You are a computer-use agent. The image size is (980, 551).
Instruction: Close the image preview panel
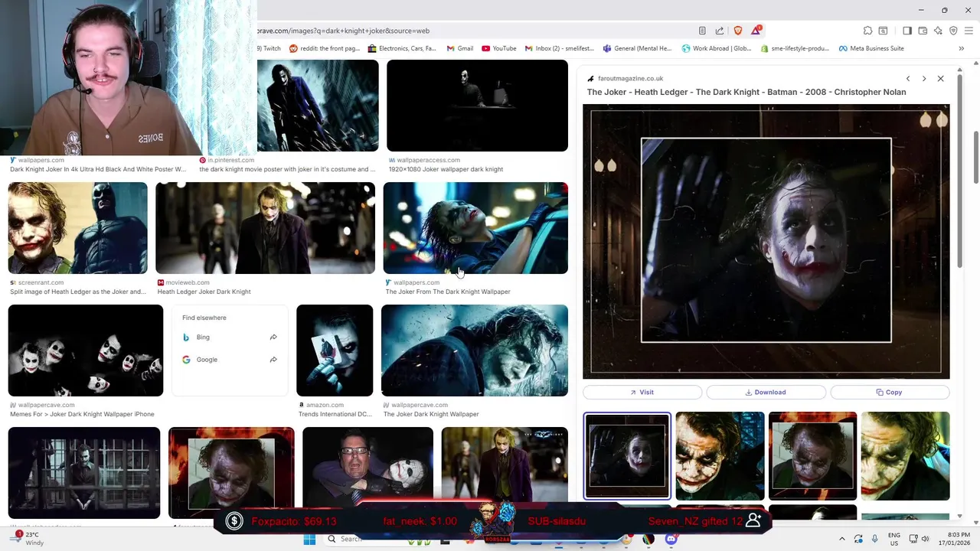click(941, 79)
